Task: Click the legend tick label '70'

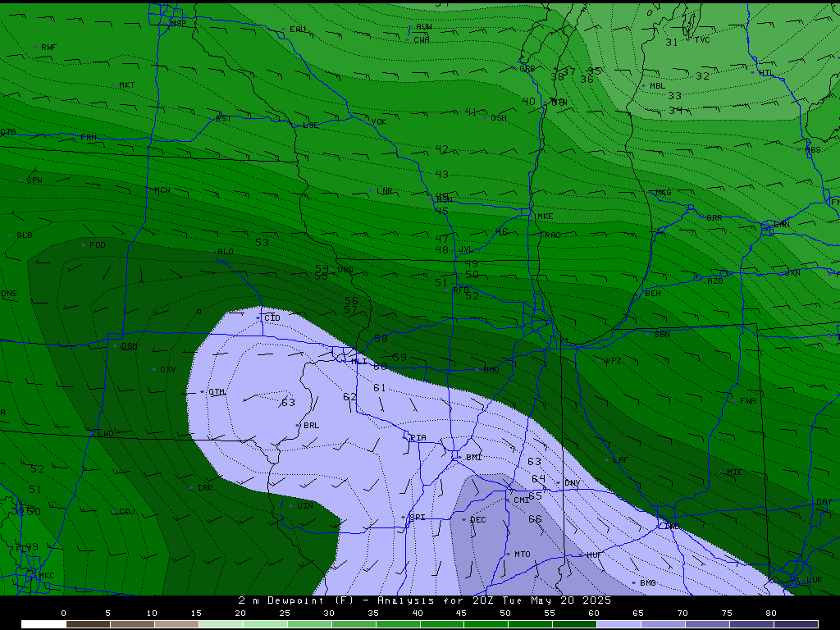Action: pyautogui.click(x=682, y=613)
